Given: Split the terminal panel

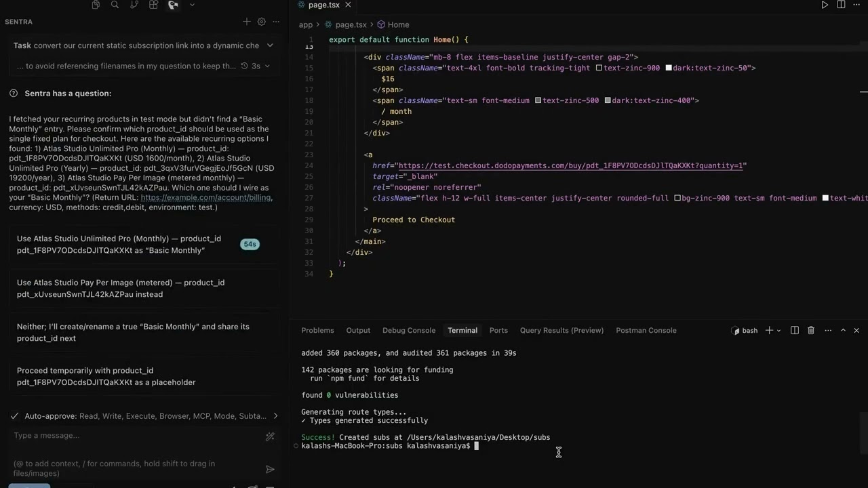Looking at the screenshot, I should click(x=795, y=330).
